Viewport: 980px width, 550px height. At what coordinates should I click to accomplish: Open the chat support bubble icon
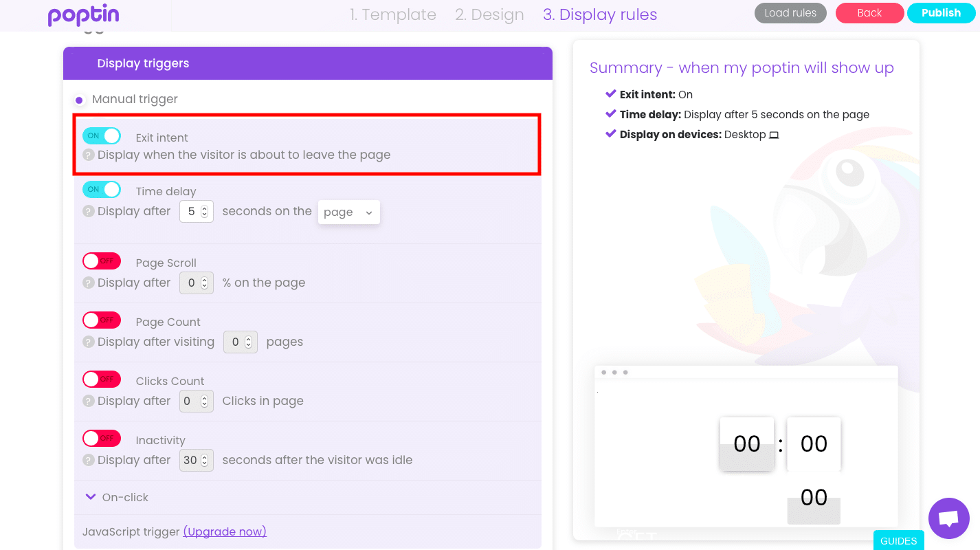[948, 518]
